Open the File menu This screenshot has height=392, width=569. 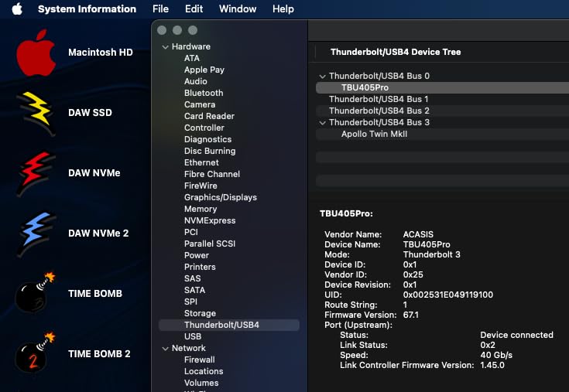tap(160, 9)
